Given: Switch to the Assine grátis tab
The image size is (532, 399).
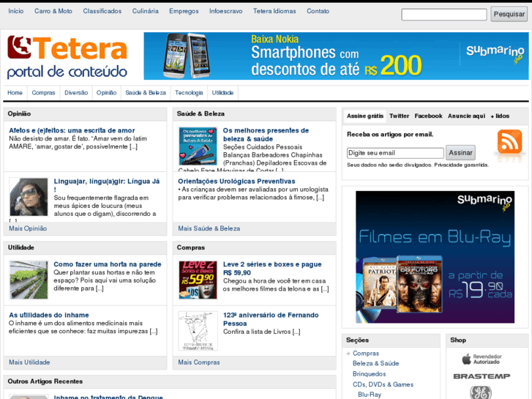Looking at the screenshot, I should pyautogui.click(x=365, y=116).
